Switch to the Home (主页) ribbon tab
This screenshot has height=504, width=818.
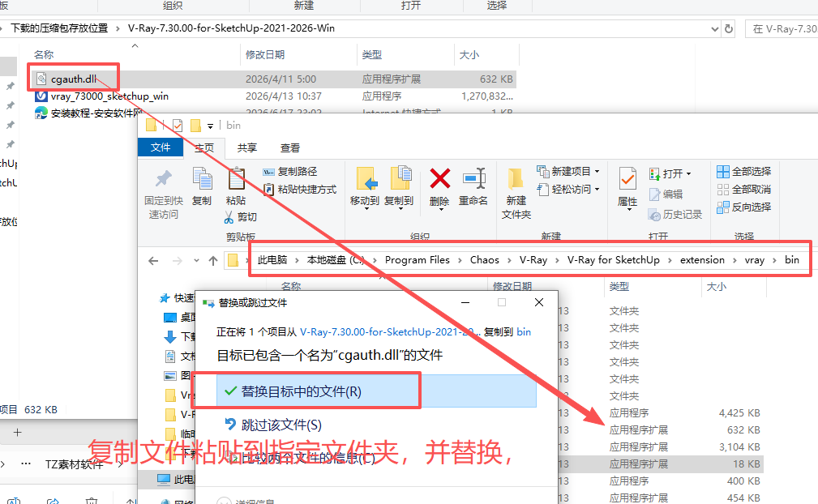pos(204,147)
